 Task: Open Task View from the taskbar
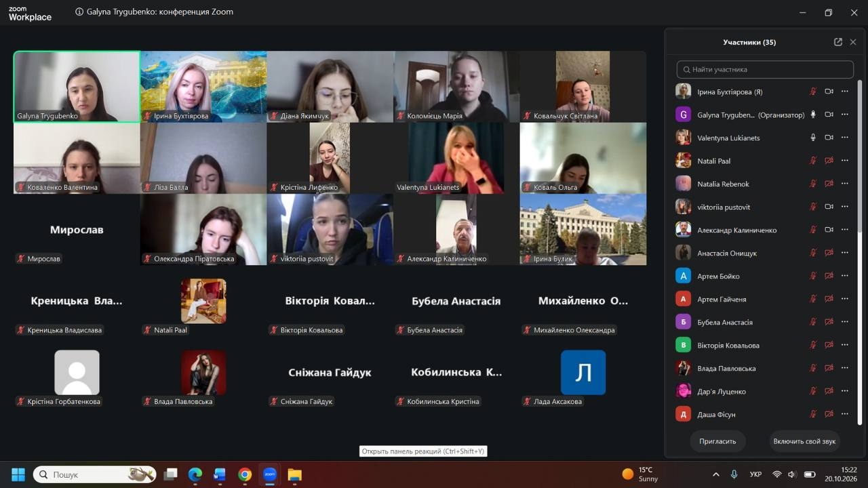point(170,474)
